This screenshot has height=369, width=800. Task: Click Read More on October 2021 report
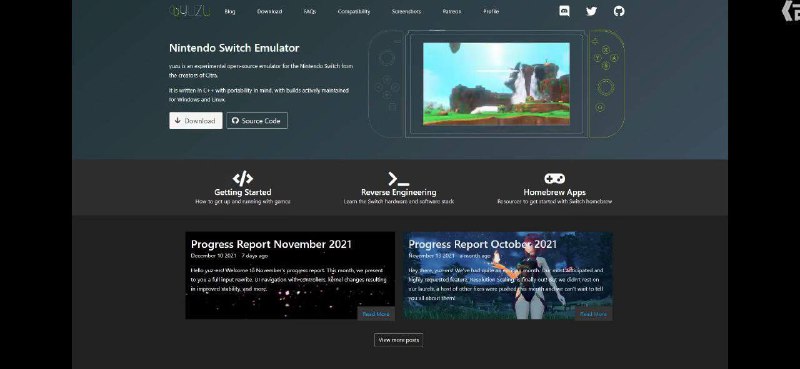point(593,314)
